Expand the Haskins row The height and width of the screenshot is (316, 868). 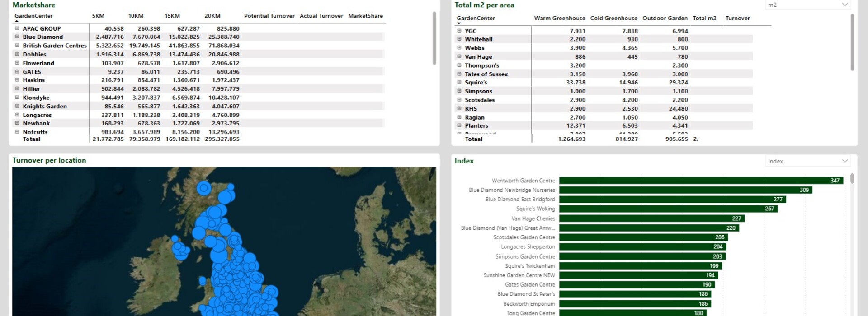coord(17,80)
